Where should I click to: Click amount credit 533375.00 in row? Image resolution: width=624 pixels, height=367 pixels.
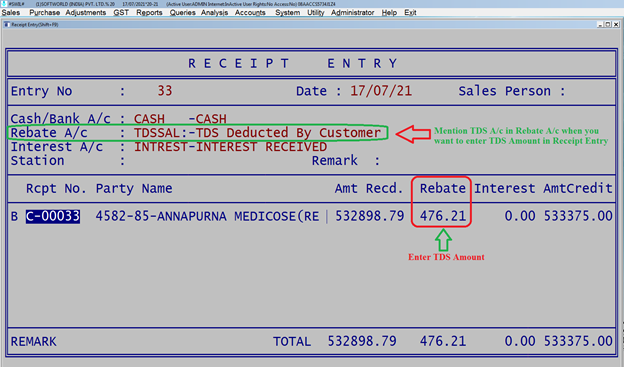pyautogui.click(x=578, y=216)
